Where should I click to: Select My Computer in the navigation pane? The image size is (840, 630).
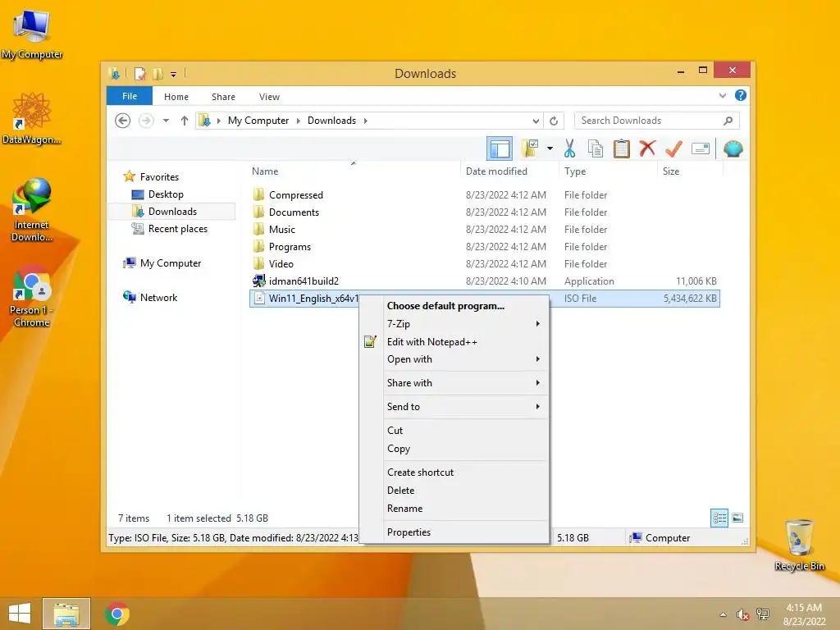(162, 263)
